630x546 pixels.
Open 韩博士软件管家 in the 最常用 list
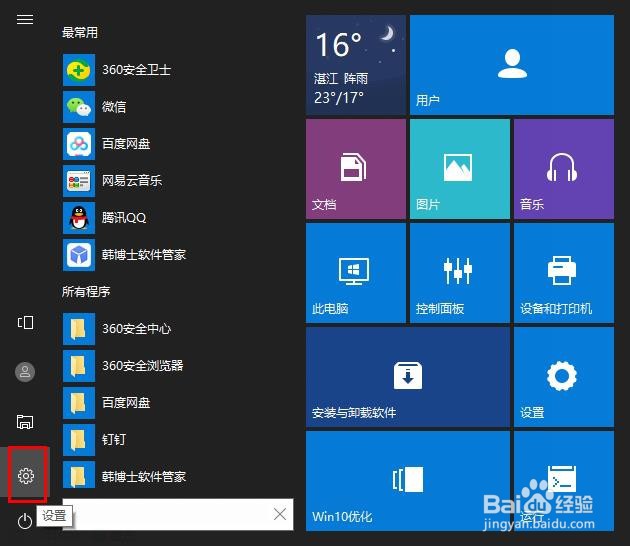pos(125,255)
